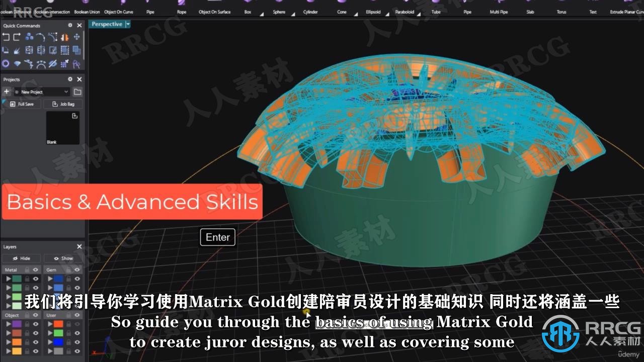
Task: Select the Torus tool
Action: (x=561, y=8)
